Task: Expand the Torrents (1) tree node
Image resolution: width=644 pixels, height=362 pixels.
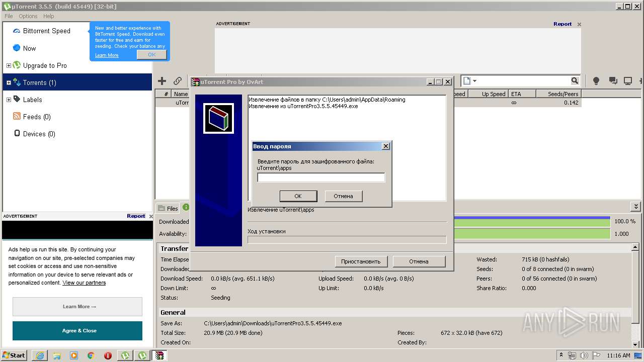Action: click(9, 82)
